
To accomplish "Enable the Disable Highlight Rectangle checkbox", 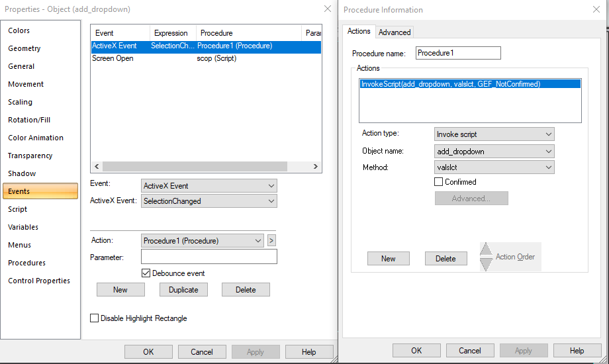I will pyautogui.click(x=95, y=318).
